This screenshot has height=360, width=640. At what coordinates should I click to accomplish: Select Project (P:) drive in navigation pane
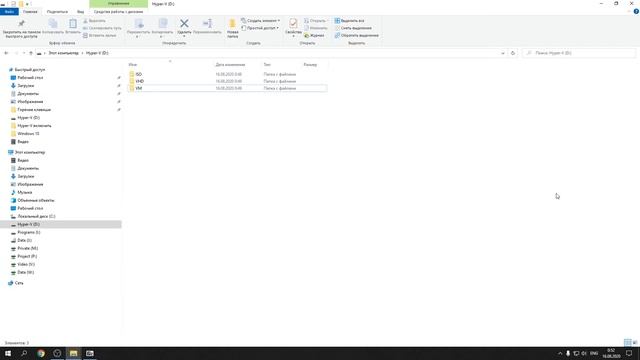pos(27,256)
